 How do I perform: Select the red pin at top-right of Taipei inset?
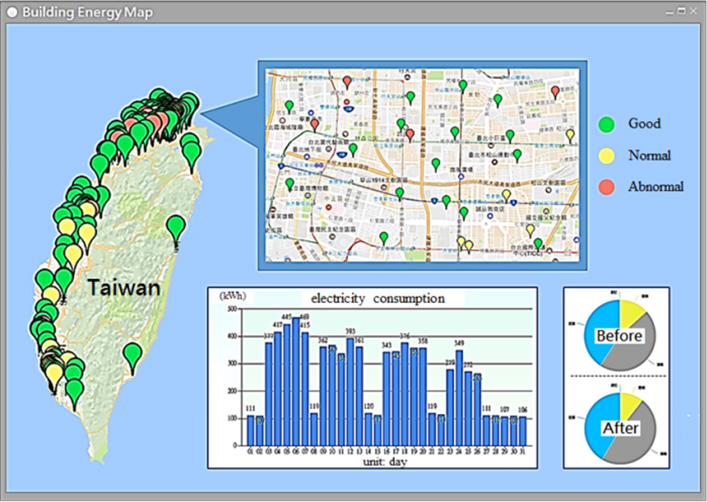[556, 92]
